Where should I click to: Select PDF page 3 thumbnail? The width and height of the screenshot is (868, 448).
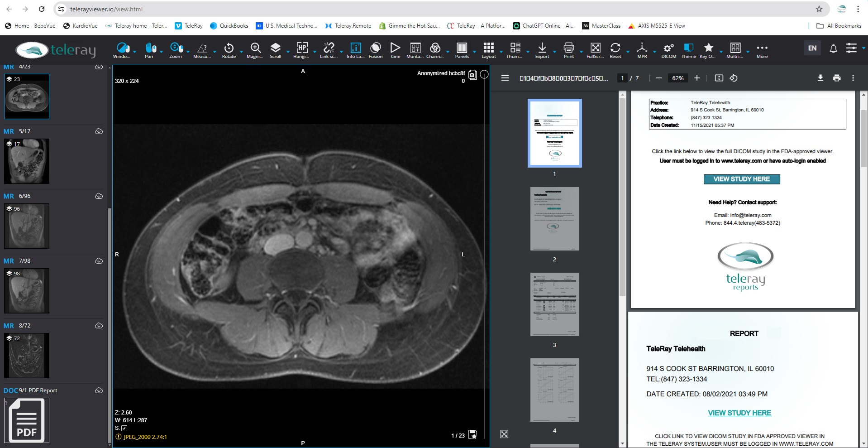(x=554, y=304)
